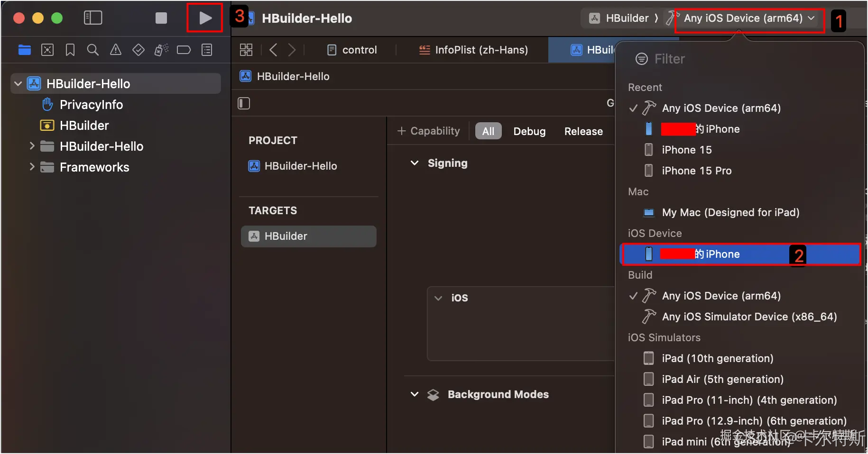The image size is (868, 454).
Task: Stop the running build with Stop button
Action: (161, 18)
